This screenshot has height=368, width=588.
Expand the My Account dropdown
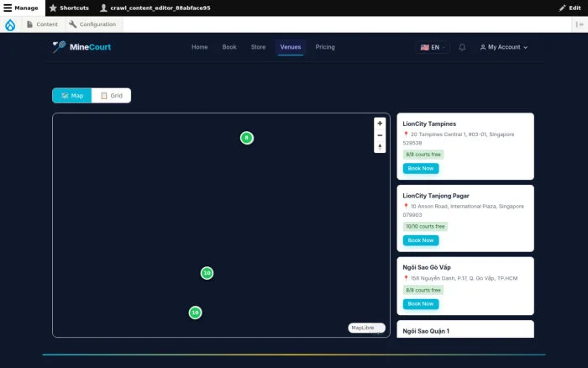point(504,47)
